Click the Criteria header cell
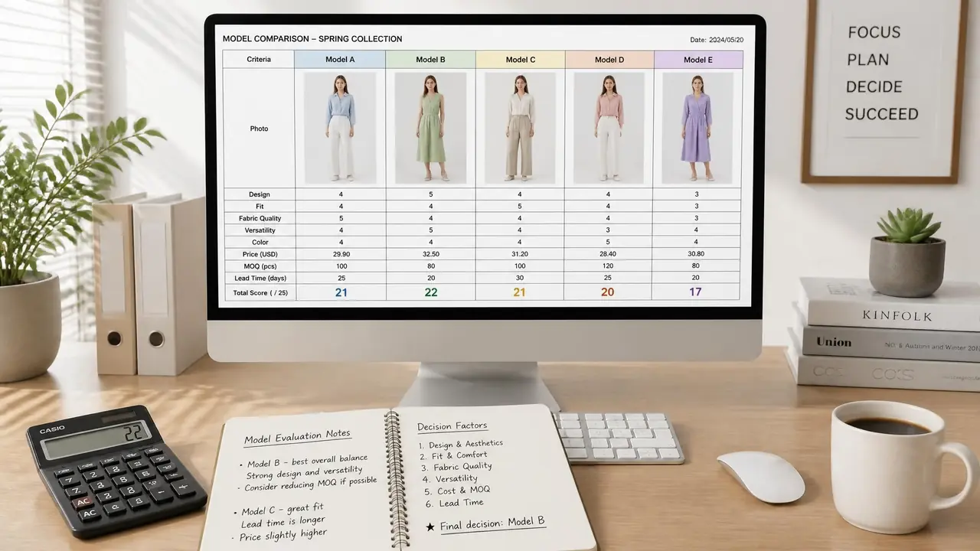 259,60
